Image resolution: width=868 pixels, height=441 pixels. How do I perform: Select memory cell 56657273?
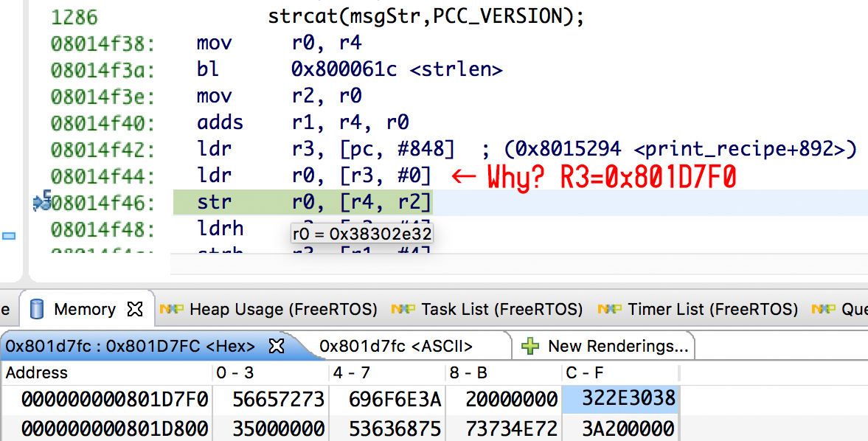tap(278, 399)
